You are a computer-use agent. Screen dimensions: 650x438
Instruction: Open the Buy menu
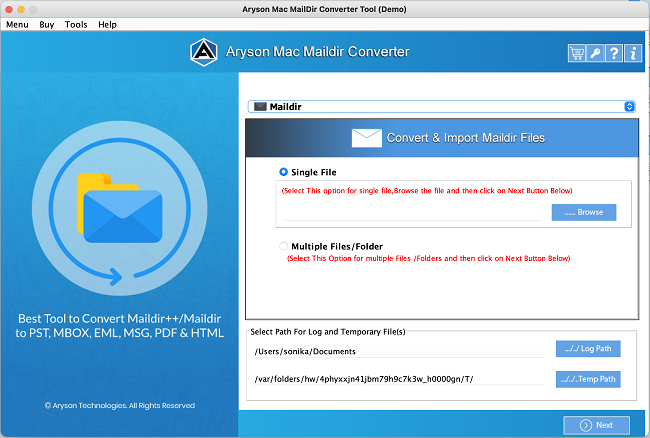pos(47,24)
